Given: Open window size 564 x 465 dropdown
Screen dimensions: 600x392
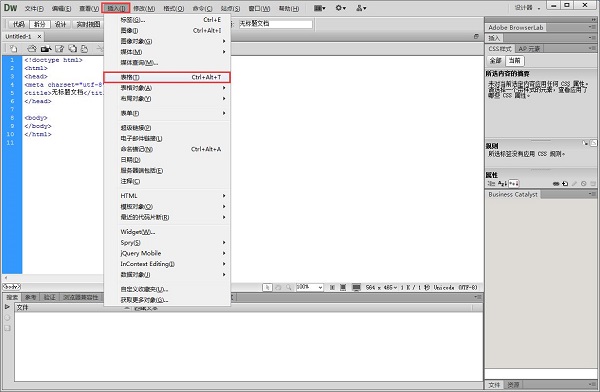Looking at the screenshot, I should (381, 287).
